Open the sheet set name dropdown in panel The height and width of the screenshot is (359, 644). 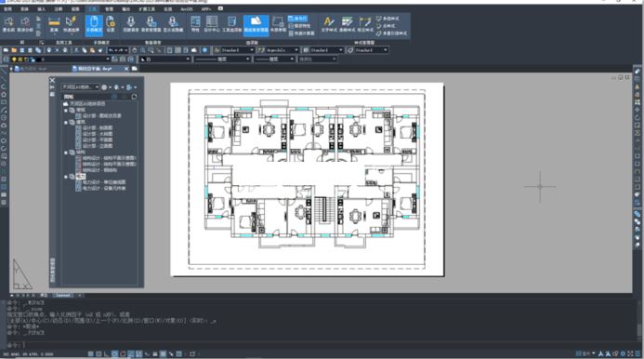pos(81,87)
